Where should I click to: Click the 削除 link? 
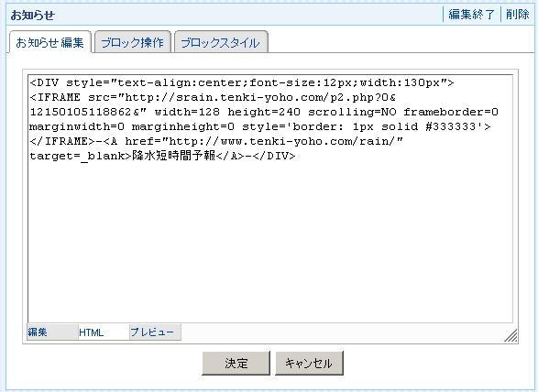[x=518, y=15]
